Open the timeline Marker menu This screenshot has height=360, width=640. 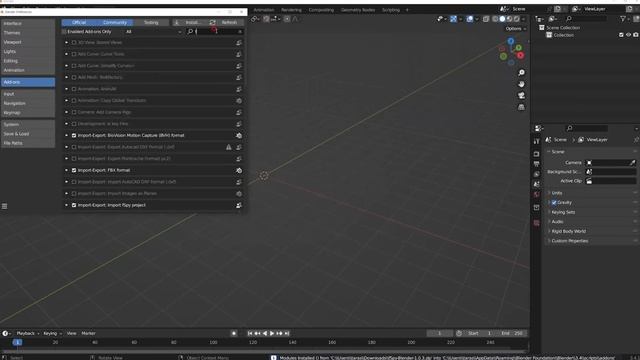pyautogui.click(x=88, y=333)
